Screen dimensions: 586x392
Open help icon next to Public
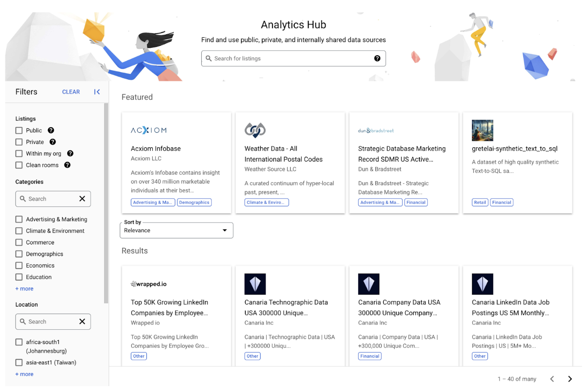(51, 131)
